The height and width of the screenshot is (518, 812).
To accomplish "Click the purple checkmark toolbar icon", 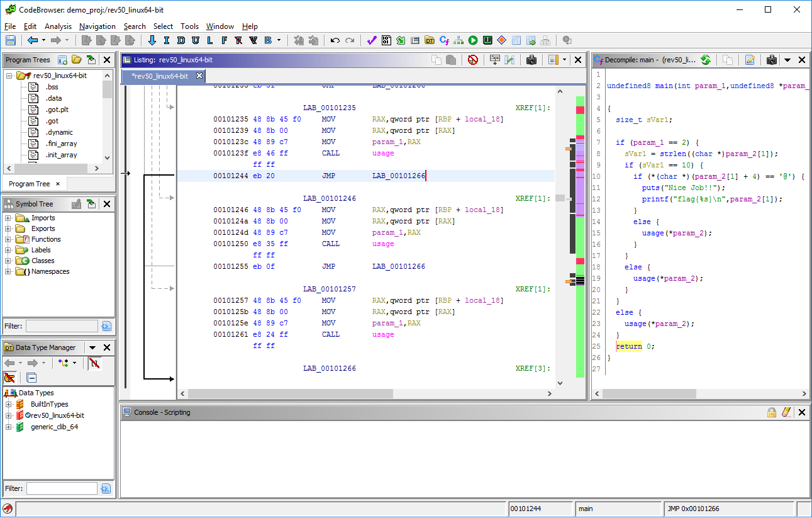I will coord(371,40).
